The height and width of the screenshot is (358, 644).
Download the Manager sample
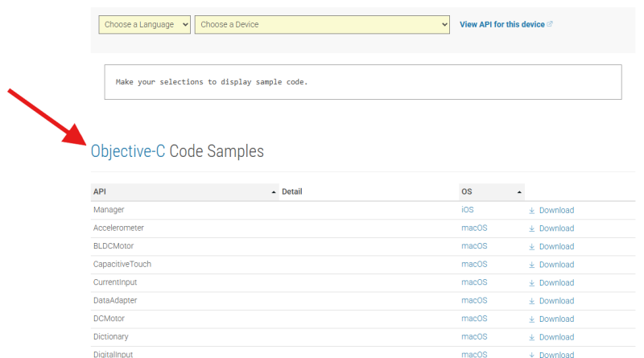click(556, 210)
